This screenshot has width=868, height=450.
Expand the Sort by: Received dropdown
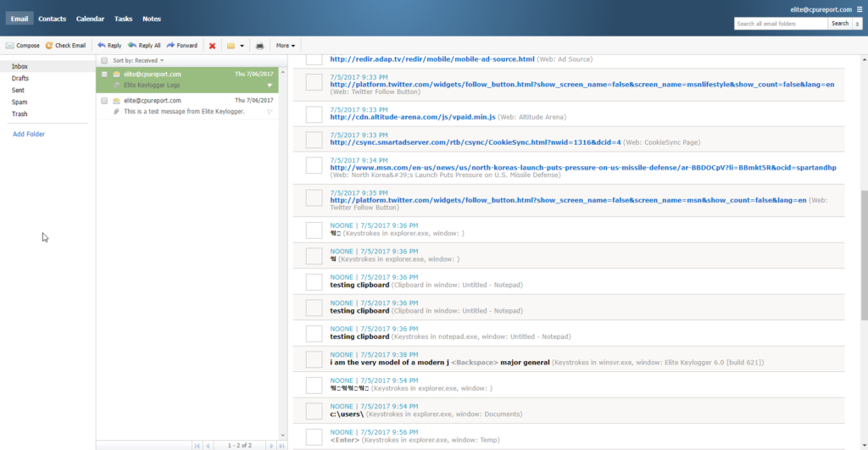pos(138,60)
